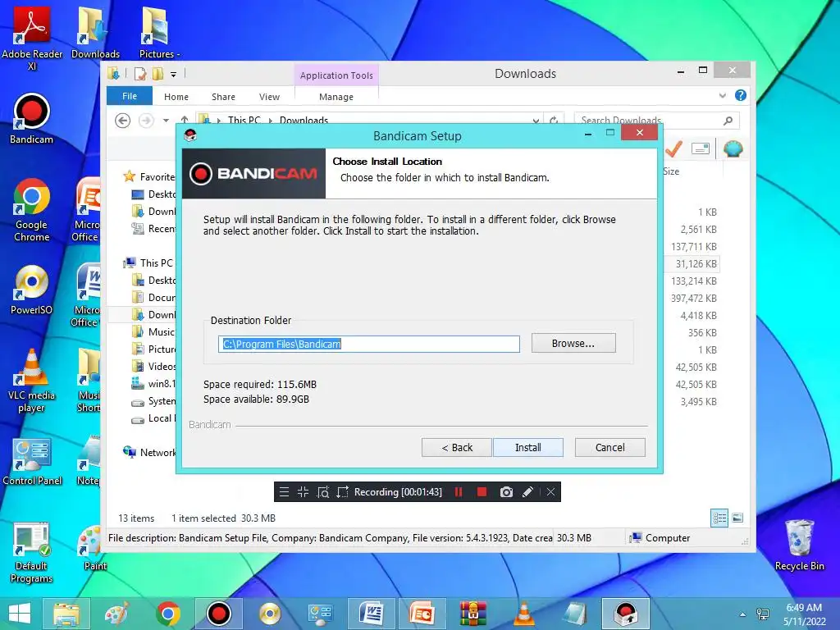This screenshot has height=630, width=840.
Task: Open Google Chrome desktop shortcut
Action: (x=32, y=210)
